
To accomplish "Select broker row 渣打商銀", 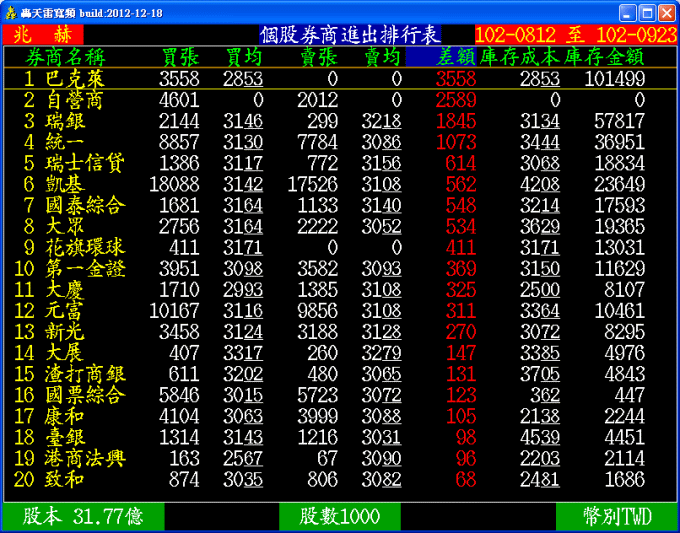I will click(x=340, y=374).
